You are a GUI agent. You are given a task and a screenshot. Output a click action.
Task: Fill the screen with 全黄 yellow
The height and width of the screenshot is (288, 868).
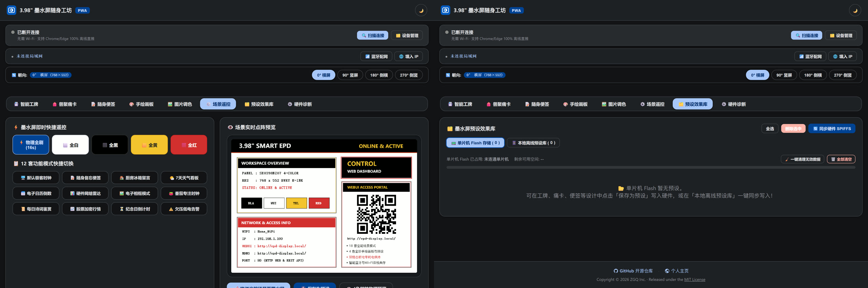coord(150,145)
